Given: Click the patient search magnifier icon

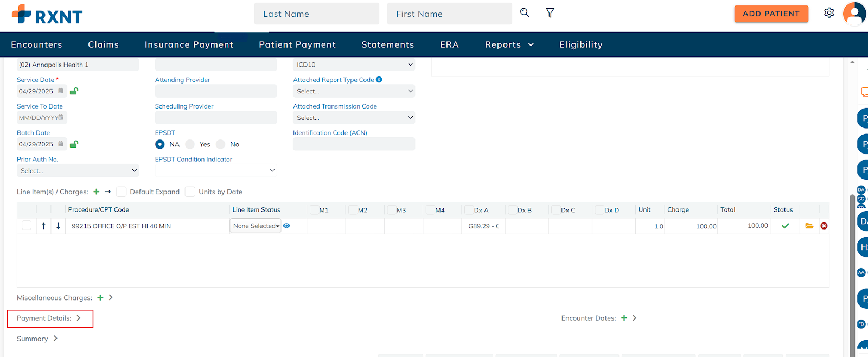Looking at the screenshot, I should (x=525, y=12).
